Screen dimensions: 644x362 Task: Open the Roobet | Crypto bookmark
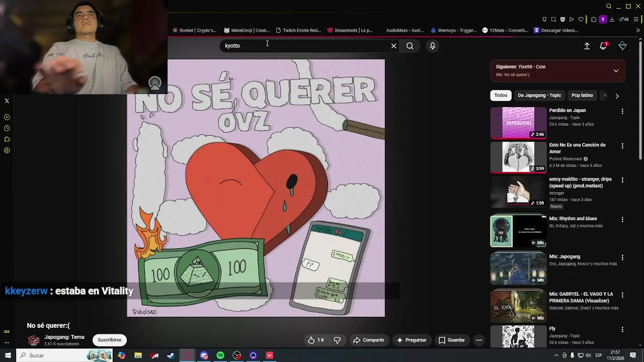[194, 30]
